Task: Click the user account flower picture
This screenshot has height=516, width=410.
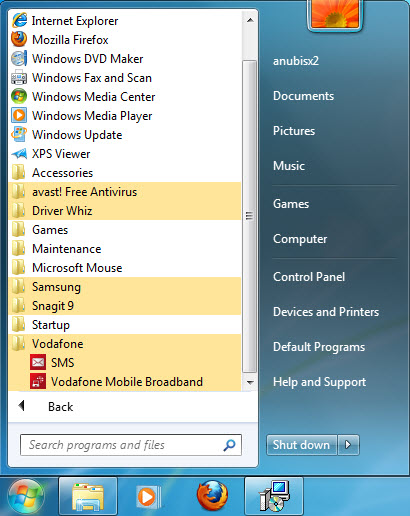Action: click(x=335, y=15)
